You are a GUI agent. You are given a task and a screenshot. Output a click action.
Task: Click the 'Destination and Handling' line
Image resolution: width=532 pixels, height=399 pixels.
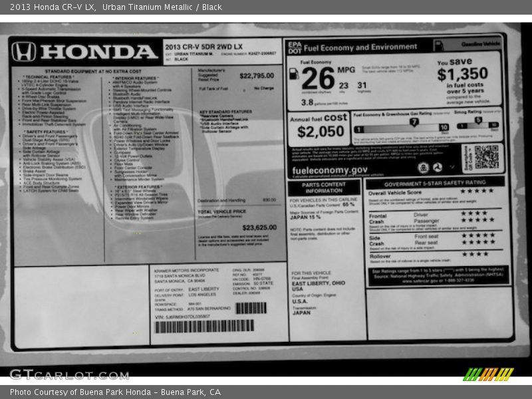tap(221, 201)
